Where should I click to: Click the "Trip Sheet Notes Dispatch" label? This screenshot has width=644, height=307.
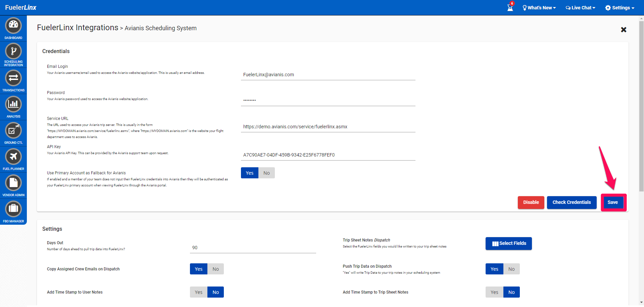[366, 240]
